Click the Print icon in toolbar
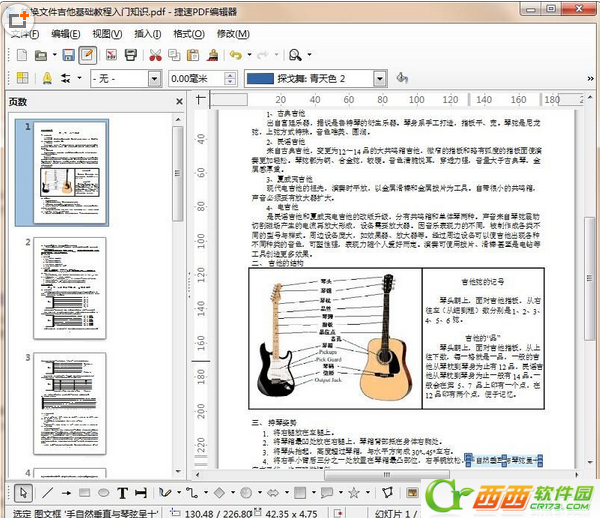Screen dimensions: 600x518 coord(132,54)
